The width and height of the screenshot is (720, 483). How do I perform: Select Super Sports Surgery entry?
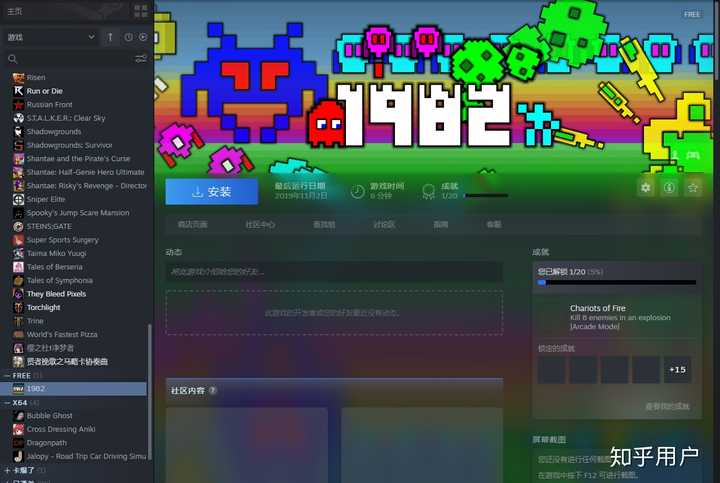click(62, 240)
